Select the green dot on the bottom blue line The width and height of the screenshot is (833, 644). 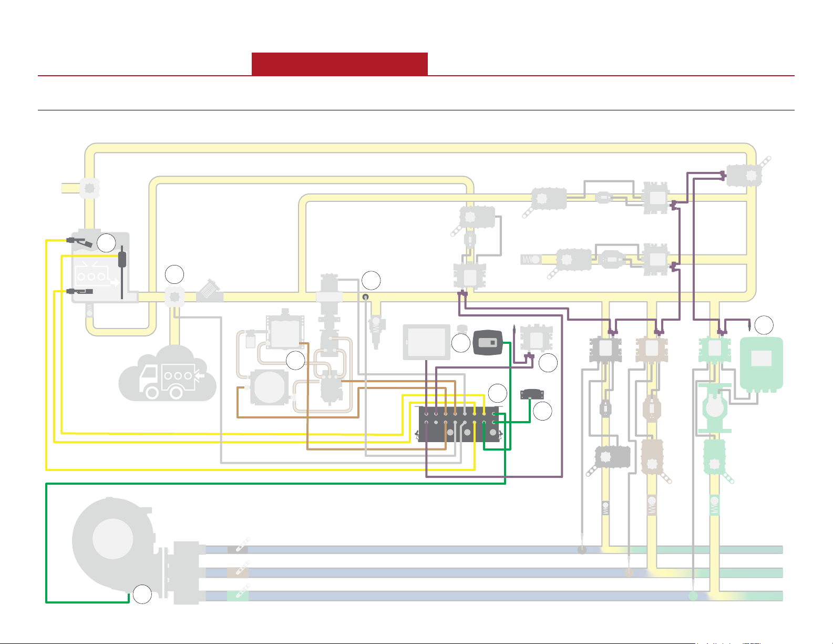click(693, 596)
